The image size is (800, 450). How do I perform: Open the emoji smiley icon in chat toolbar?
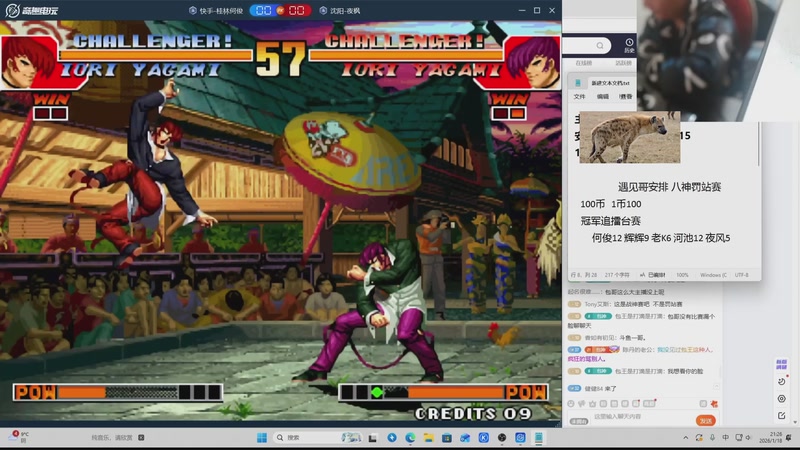click(571, 404)
